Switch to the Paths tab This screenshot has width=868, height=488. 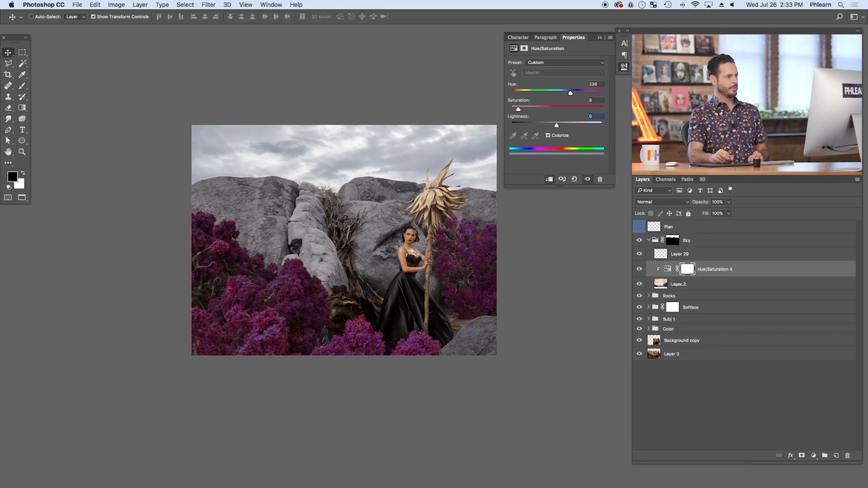[688, 180]
